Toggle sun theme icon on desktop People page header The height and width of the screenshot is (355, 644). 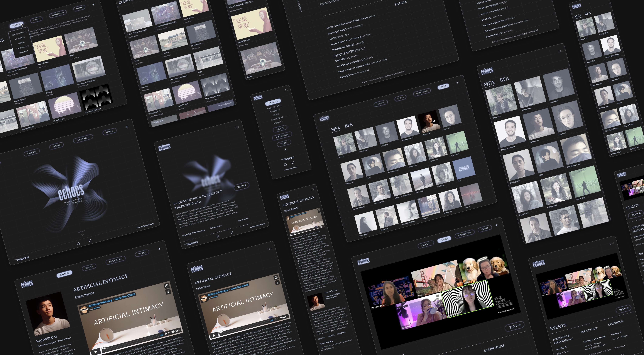[x=457, y=83]
